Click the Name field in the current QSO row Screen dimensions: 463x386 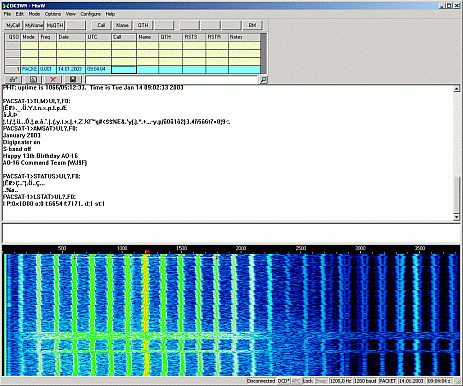147,69
